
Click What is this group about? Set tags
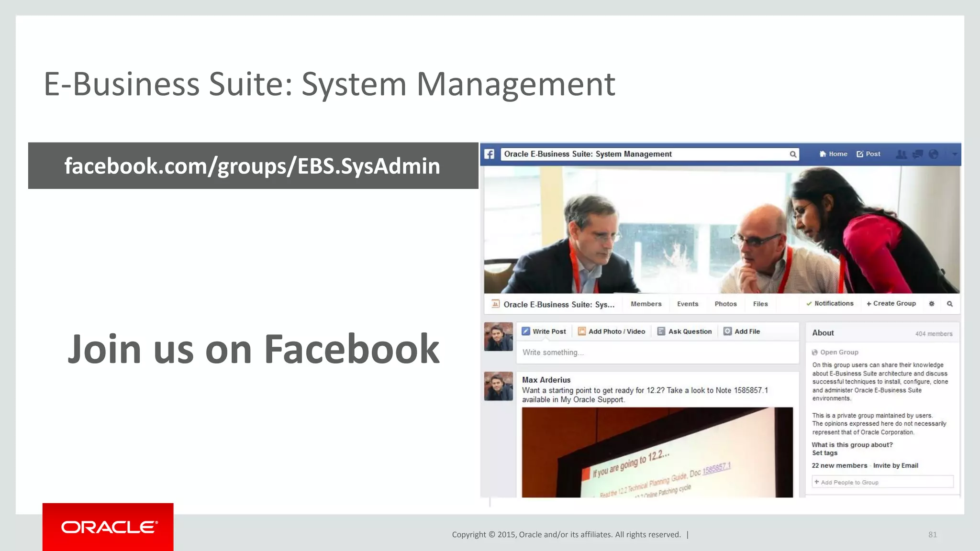pos(852,449)
